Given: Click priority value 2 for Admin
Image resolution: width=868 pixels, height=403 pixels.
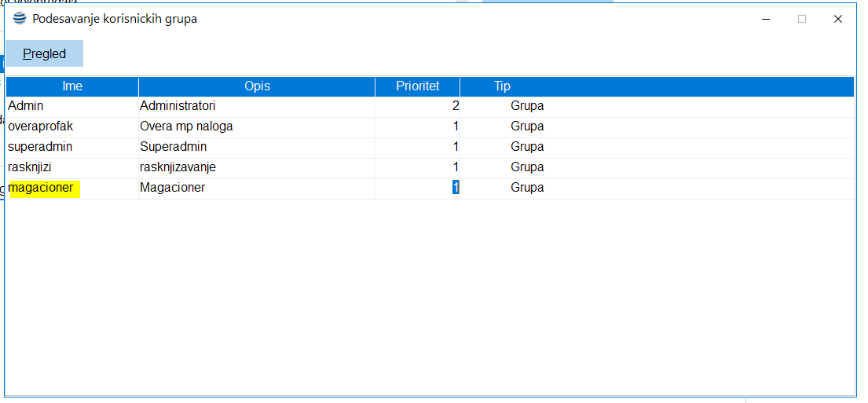Looking at the screenshot, I should 455,106.
